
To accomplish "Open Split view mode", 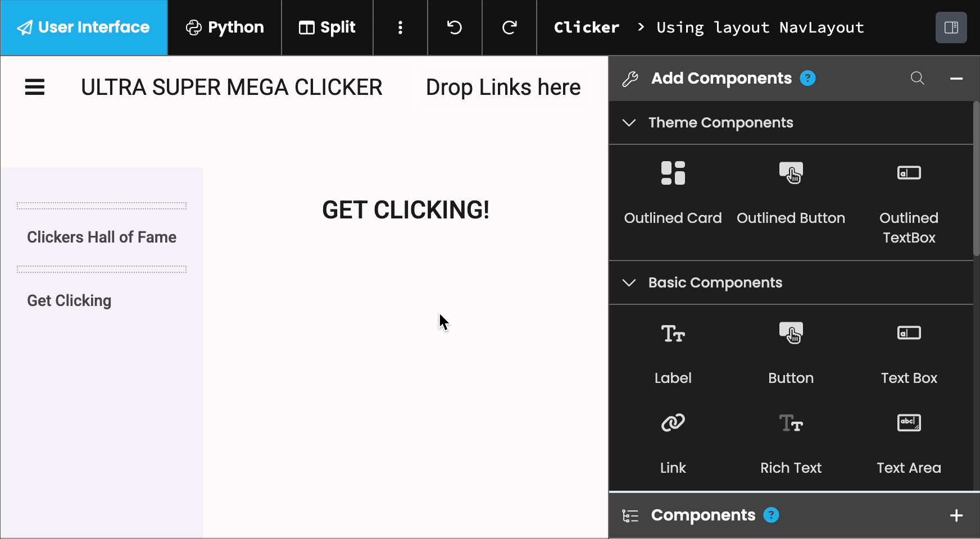I will [327, 27].
